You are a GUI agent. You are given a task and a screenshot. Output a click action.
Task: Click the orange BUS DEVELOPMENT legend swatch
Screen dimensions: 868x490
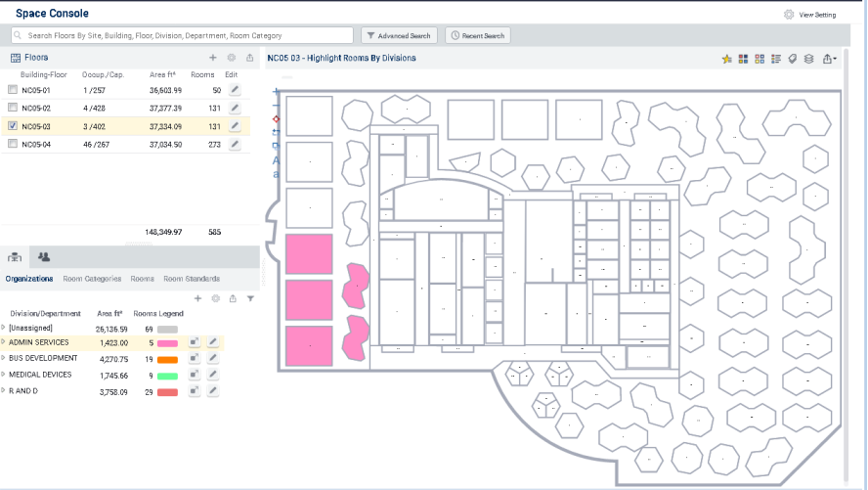pos(167,359)
